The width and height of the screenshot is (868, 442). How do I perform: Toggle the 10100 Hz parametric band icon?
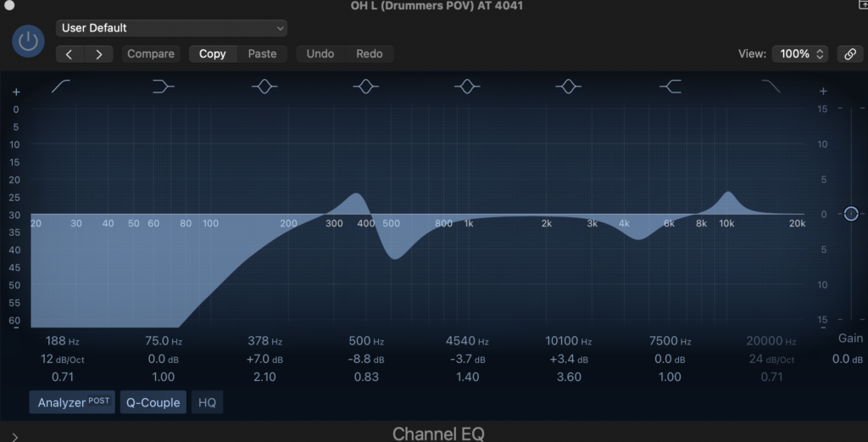pyautogui.click(x=568, y=87)
